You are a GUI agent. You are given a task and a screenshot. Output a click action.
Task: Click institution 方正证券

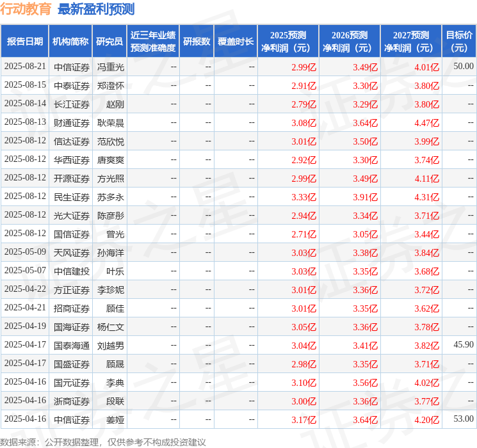point(72,289)
